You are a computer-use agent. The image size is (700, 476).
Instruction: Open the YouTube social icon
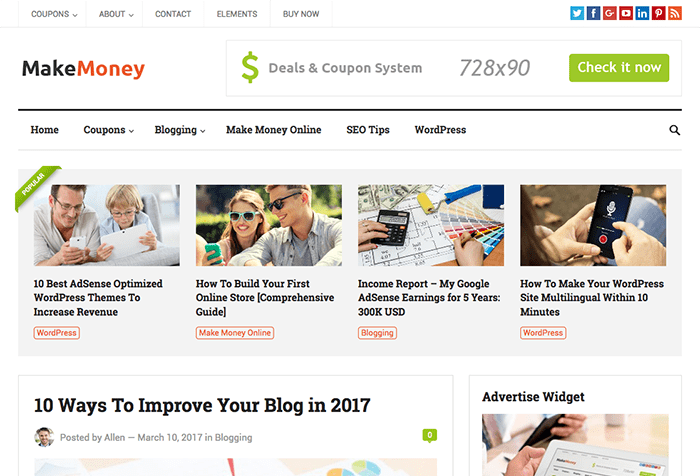(626, 13)
